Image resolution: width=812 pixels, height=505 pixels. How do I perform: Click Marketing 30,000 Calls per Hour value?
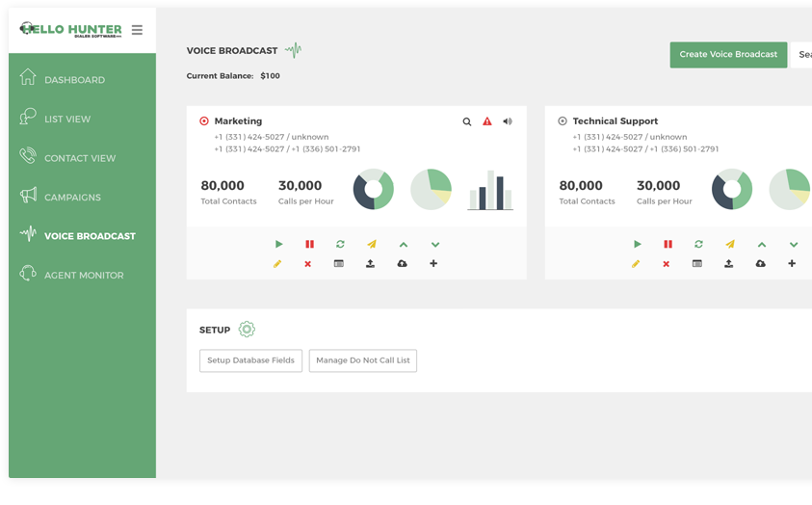tap(300, 185)
